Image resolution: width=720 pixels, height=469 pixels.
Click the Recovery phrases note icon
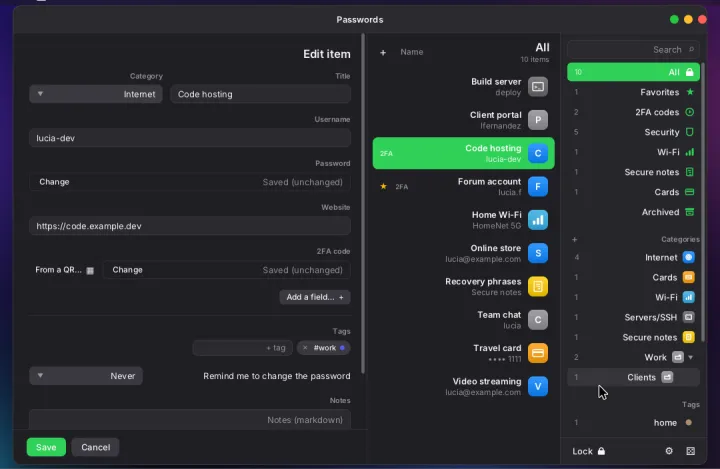point(538,287)
